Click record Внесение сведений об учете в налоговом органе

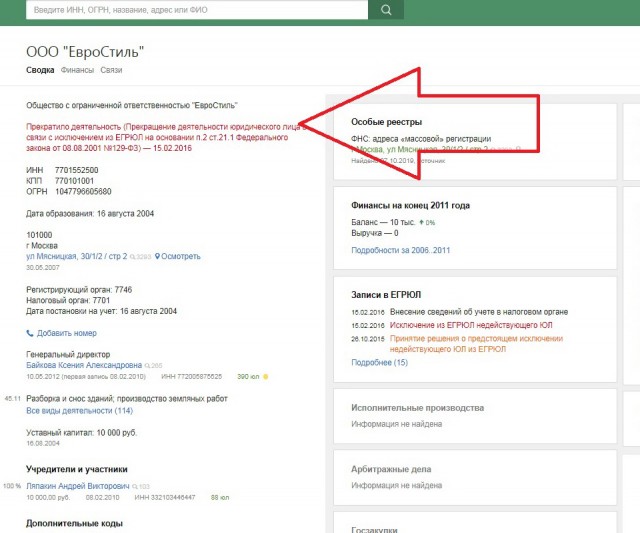[479, 312]
